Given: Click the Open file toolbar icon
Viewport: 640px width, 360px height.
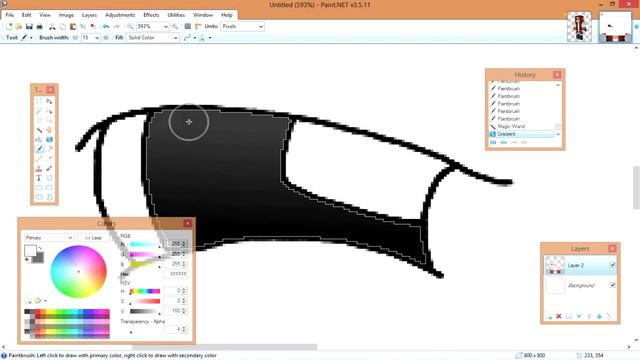Looking at the screenshot, I should 19,27.
